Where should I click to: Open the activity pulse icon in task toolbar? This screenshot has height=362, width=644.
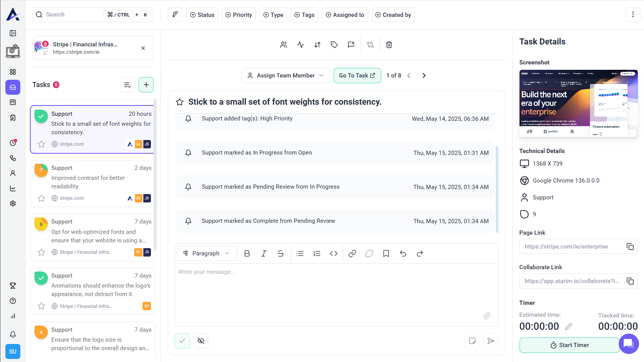pyautogui.click(x=300, y=45)
